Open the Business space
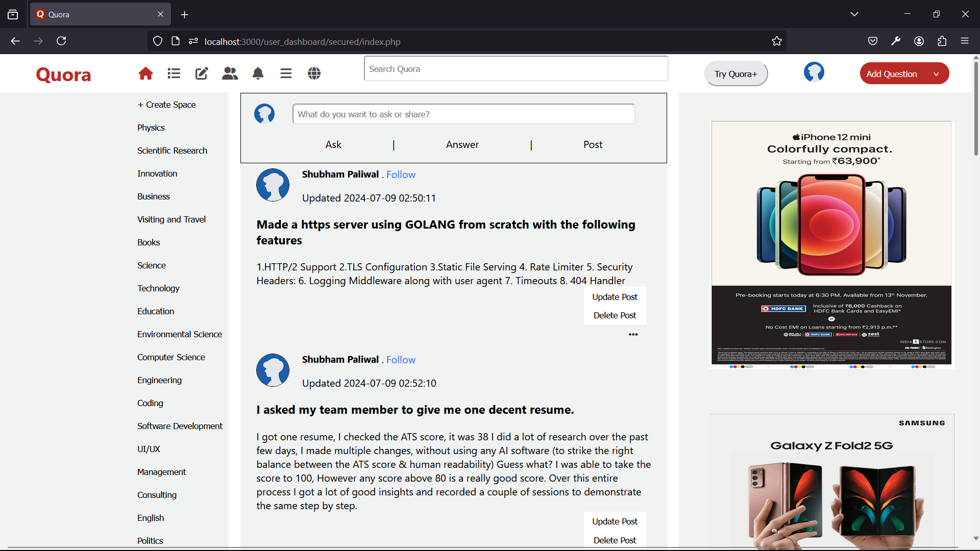This screenshot has width=980, height=551. [153, 196]
